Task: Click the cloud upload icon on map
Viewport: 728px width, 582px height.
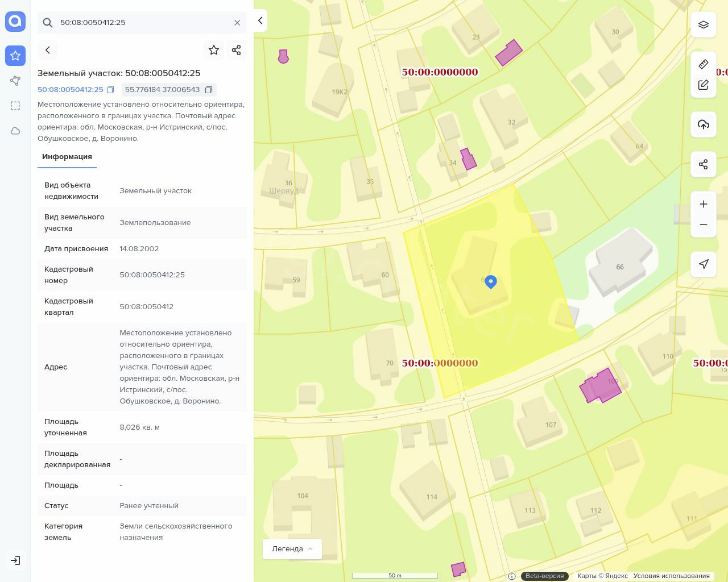Action: pos(704,124)
